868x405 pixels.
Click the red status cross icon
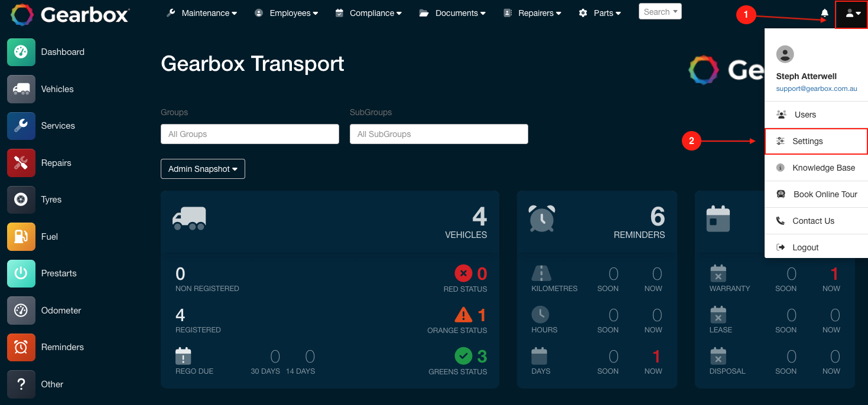(464, 273)
